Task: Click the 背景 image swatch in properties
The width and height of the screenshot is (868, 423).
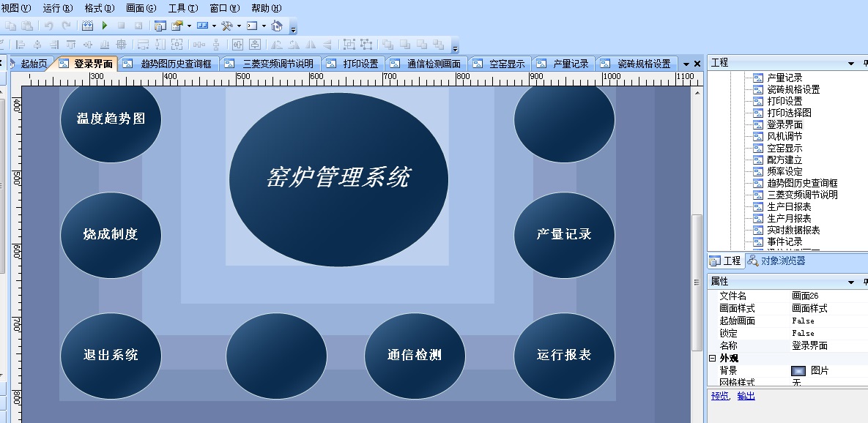Action: click(798, 371)
